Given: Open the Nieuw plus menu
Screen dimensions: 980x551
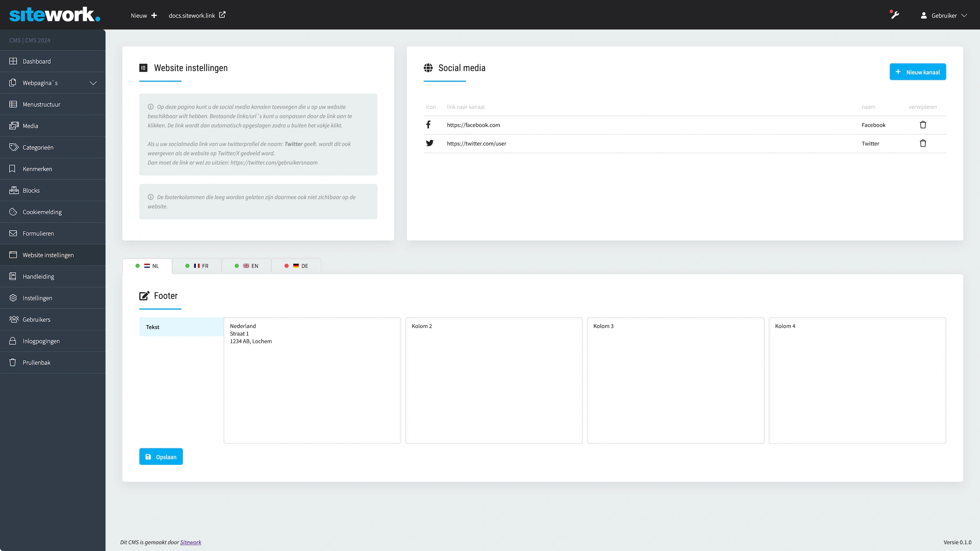Looking at the screenshot, I should pyautogui.click(x=143, y=16).
